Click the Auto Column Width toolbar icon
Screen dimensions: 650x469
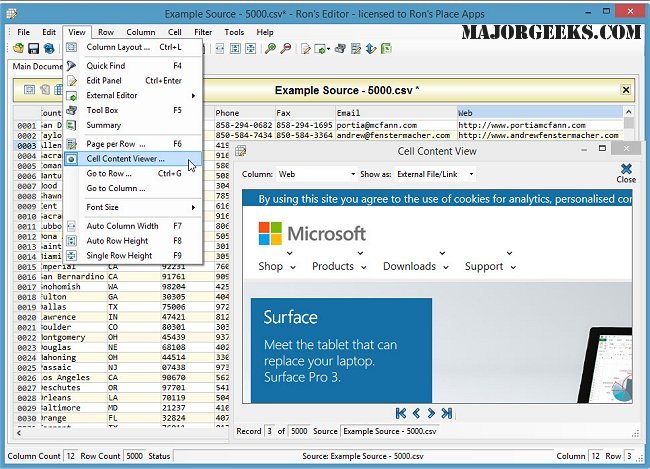[220, 49]
